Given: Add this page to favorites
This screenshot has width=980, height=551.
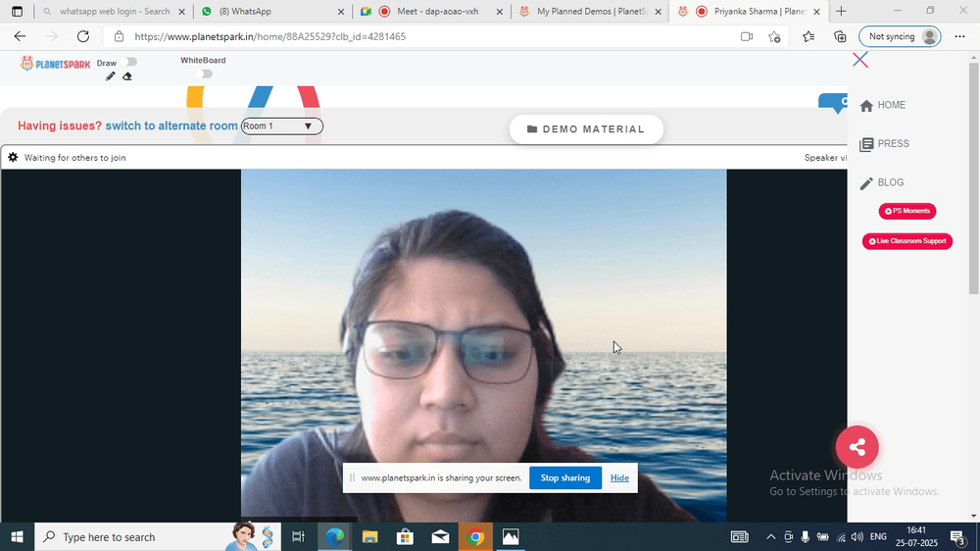Looking at the screenshot, I should pos(774,36).
